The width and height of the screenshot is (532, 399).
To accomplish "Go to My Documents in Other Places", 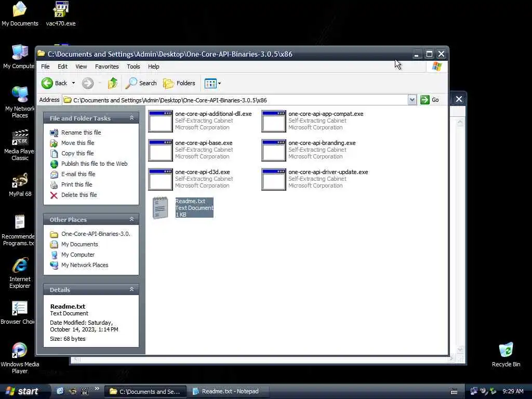I will [x=74, y=244].
